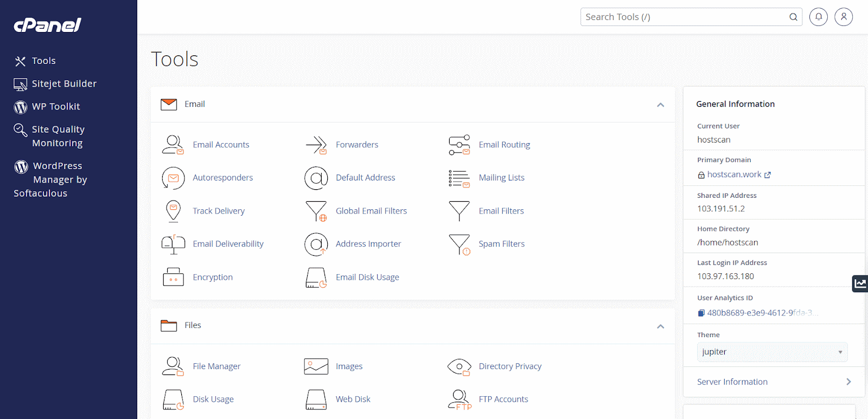Open the user account icon
868x419 pixels.
844,17
